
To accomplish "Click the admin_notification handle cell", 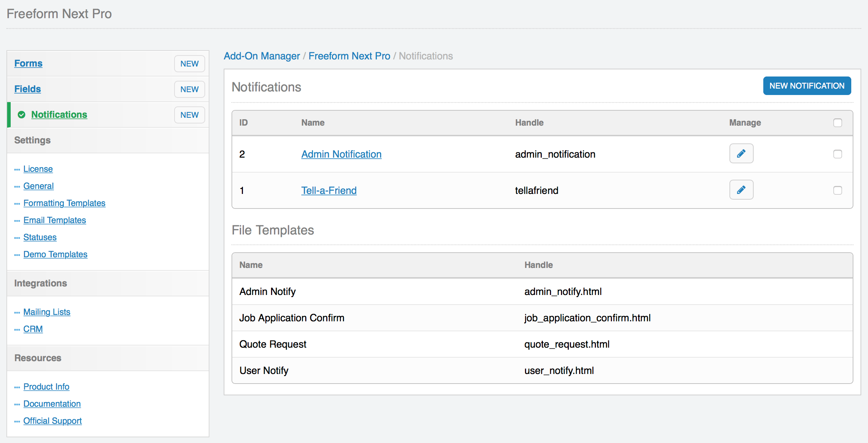I will [x=555, y=154].
